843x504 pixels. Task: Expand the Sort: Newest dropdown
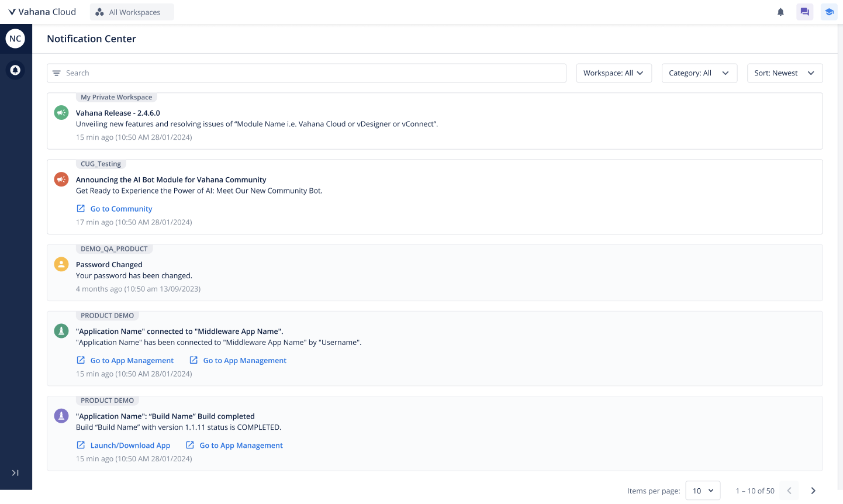click(x=784, y=73)
